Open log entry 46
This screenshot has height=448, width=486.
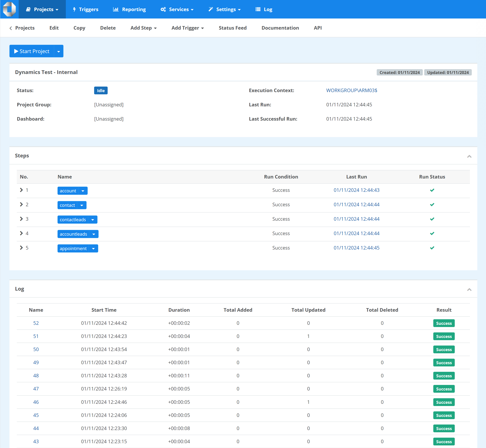[36, 402]
